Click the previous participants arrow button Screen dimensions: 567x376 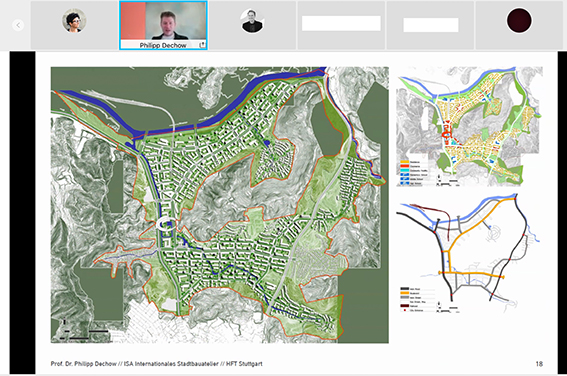18,25
